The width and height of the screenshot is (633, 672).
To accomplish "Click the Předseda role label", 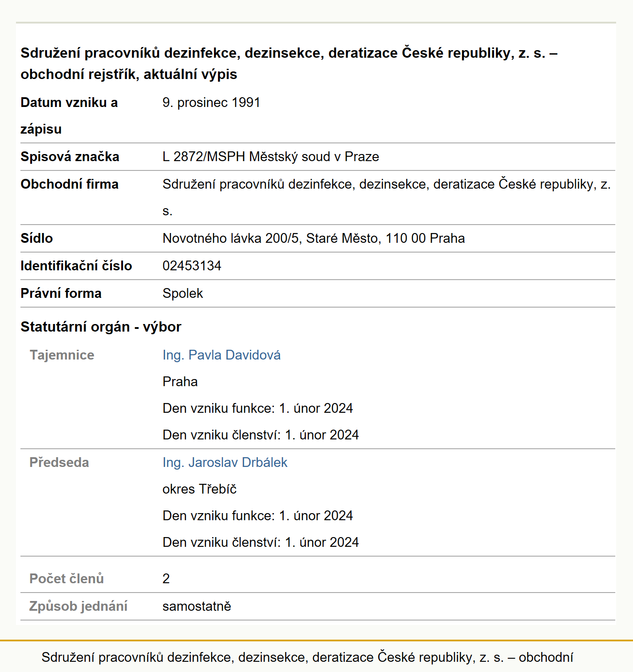I will tap(59, 462).
